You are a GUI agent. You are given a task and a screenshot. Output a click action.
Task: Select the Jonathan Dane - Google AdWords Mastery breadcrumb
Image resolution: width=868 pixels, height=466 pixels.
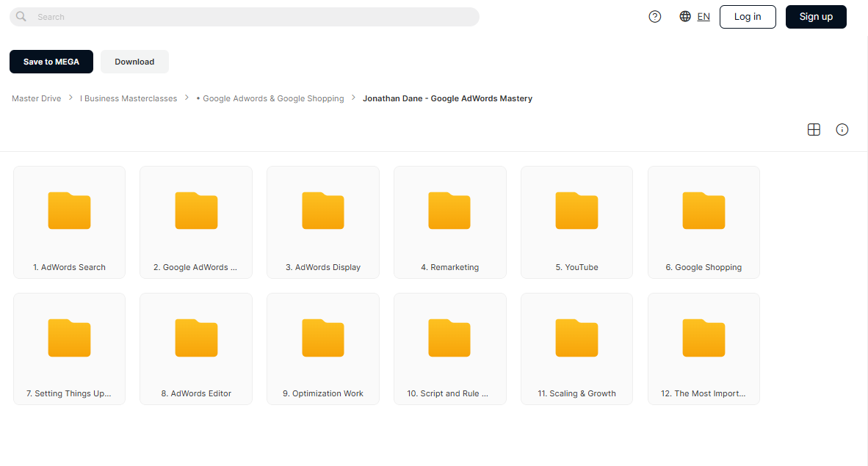click(x=447, y=98)
